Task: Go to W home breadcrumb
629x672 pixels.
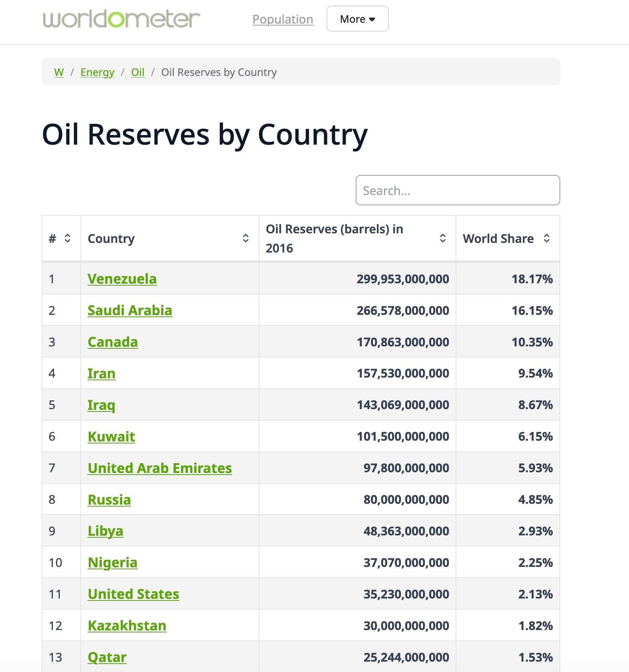Action: (59, 72)
